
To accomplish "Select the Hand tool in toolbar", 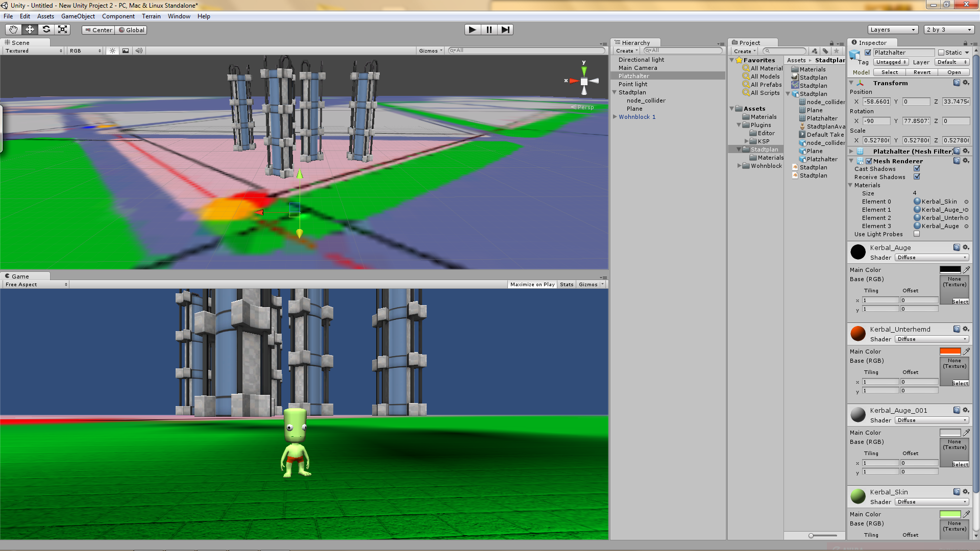I will [x=13, y=30].
